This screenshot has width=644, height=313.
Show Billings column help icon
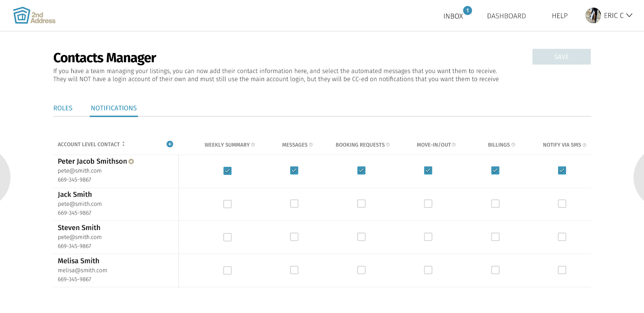(x=513, y=145)
